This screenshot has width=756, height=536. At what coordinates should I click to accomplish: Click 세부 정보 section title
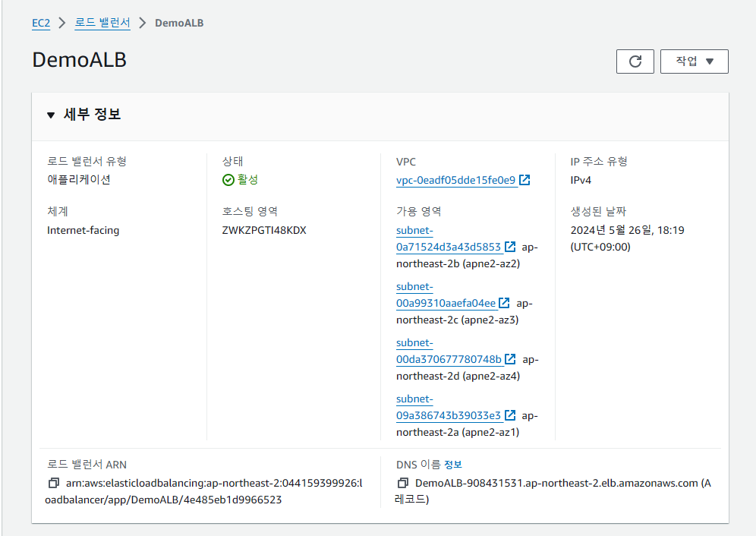pyautogui.click(x=92, y=115)
